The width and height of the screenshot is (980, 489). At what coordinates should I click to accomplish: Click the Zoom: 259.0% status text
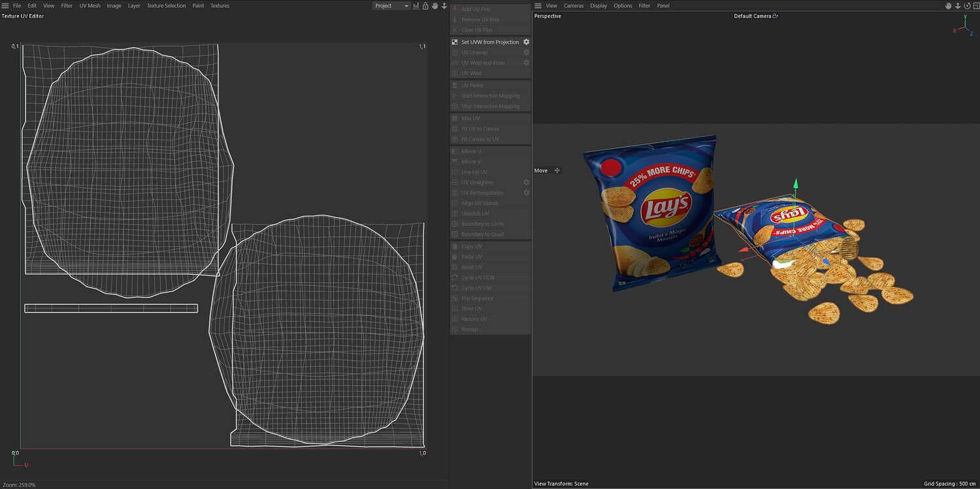coord(19,484)
